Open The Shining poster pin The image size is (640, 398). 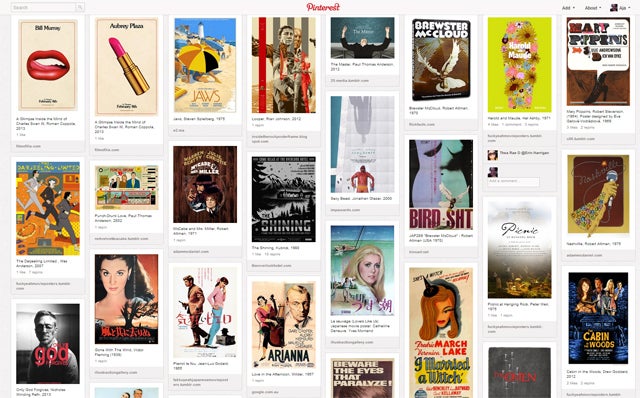pyautogui.click(x=284, y=199)
